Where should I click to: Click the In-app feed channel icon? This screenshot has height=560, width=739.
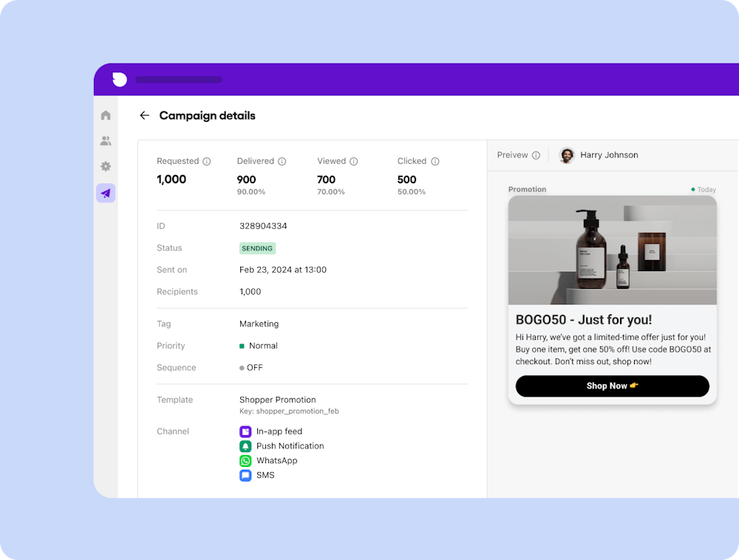coord(245,431)
